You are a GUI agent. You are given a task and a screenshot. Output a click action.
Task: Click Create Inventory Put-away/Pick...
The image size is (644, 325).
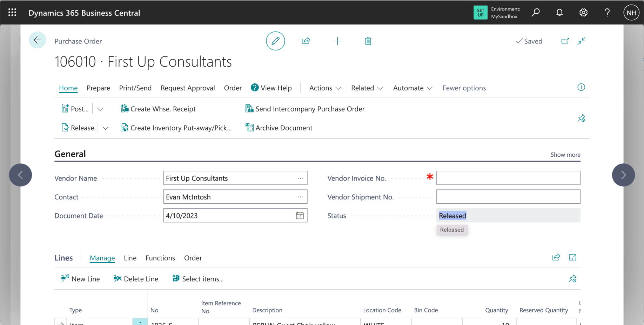(176, 128)
